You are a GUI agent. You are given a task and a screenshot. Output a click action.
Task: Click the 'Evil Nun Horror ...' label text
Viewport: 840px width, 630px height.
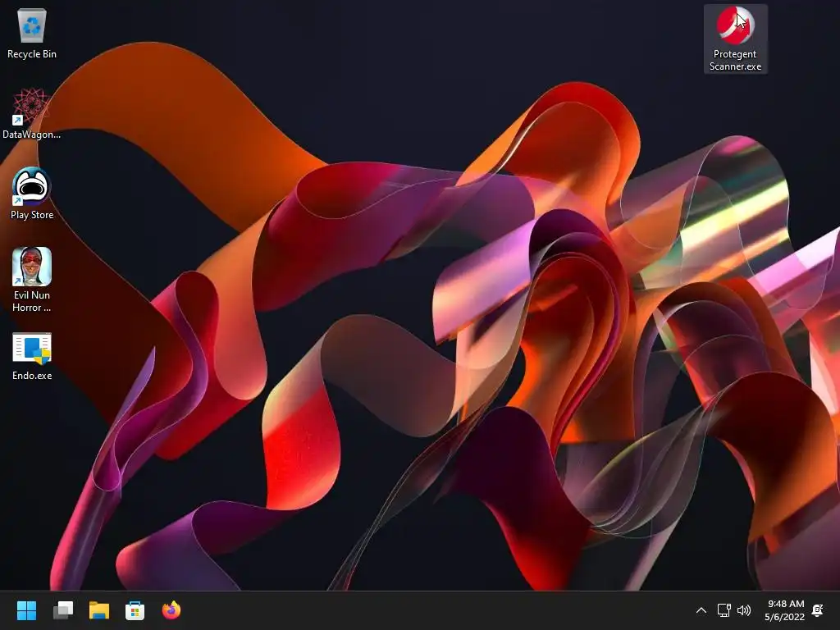pyautogui.click(x=32, y=301)
